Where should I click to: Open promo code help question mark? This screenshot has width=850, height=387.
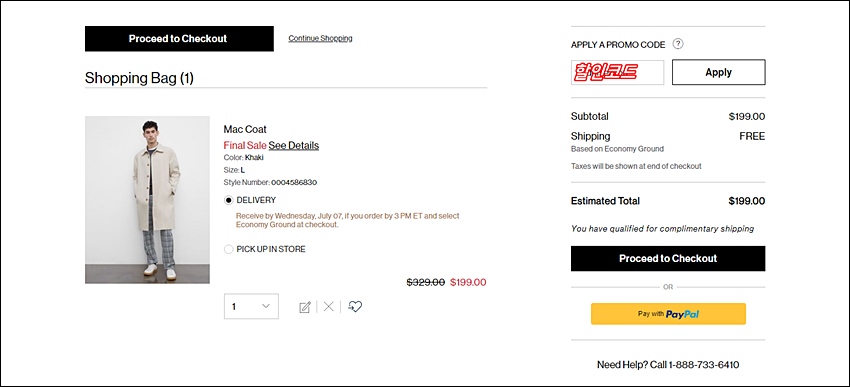click(678, 44)
